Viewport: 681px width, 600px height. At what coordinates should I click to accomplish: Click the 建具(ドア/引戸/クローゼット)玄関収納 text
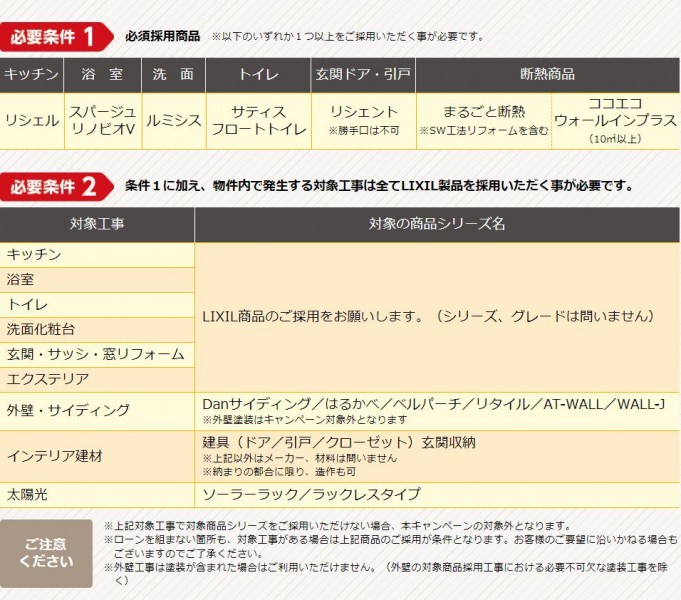pyautogui.click(x=339, y=442)
